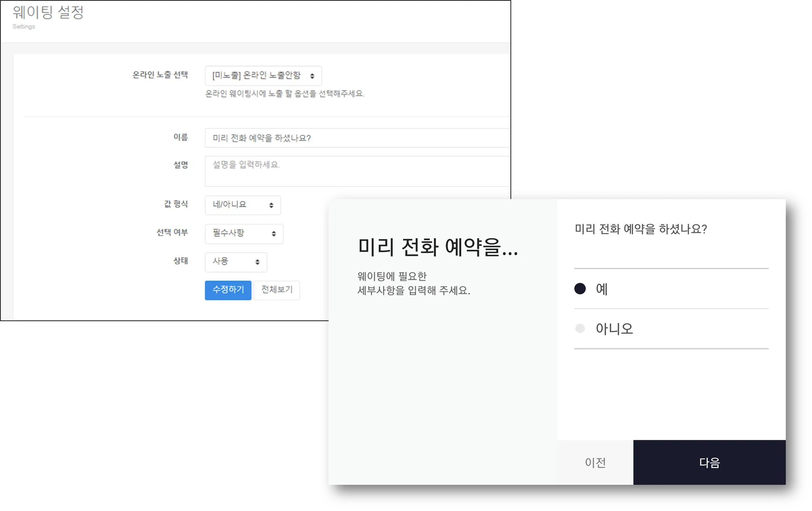Screen dimensions: 812x511
Task: Select the 예 radio option
Action: click(x=580, y=289)
